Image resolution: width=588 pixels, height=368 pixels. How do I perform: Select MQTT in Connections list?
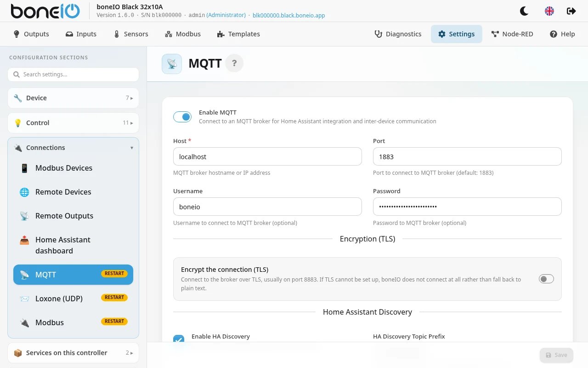[x=73, y=275]
